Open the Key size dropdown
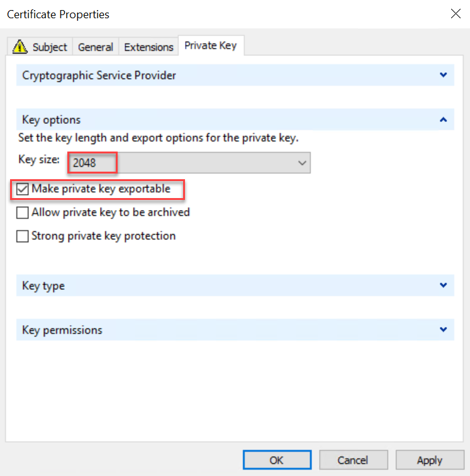 coord(303,163)
